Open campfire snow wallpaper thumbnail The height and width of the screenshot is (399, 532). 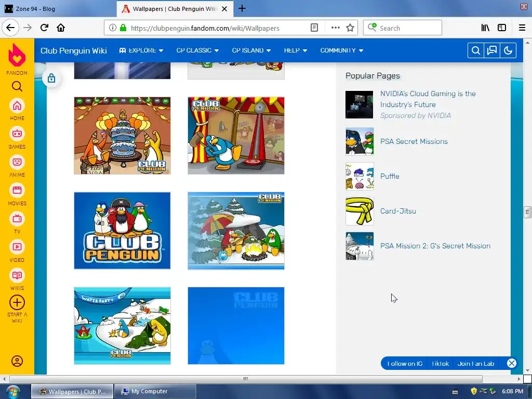[x=236, y=231]
